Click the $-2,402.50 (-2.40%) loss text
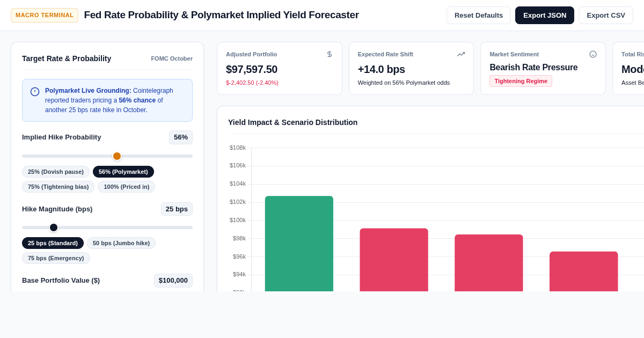Image resolution: width=644 pixels, height=338 pixels. pos(252,83)
